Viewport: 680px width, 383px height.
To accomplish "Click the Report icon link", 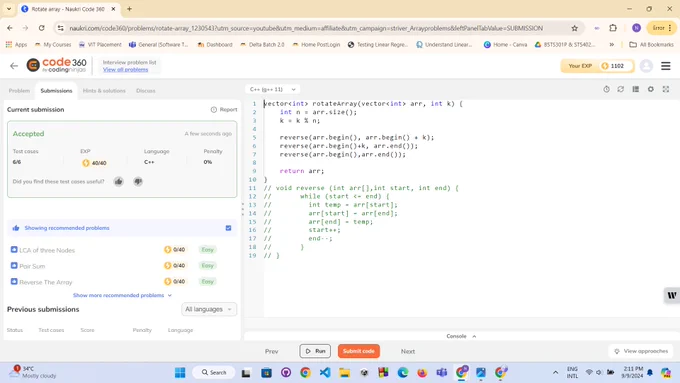I will pyautogui.click(x=224, y=110).
